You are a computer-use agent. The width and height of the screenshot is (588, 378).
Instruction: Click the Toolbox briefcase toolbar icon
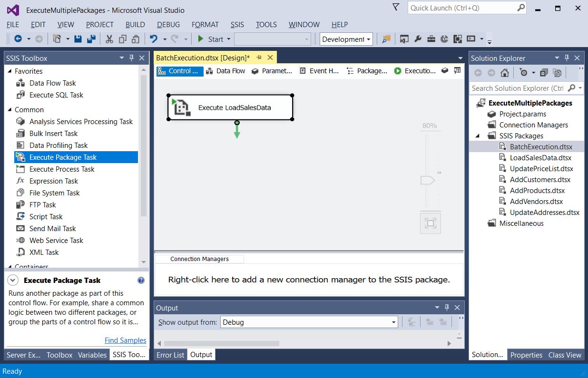click(x=431, y=39)
